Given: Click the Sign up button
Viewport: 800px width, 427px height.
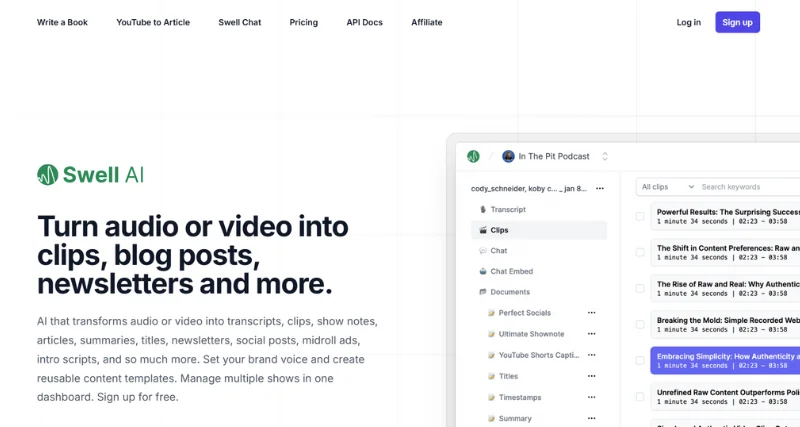Looking at the screenshot, I should pyautogui.click(x=737, y=22).
